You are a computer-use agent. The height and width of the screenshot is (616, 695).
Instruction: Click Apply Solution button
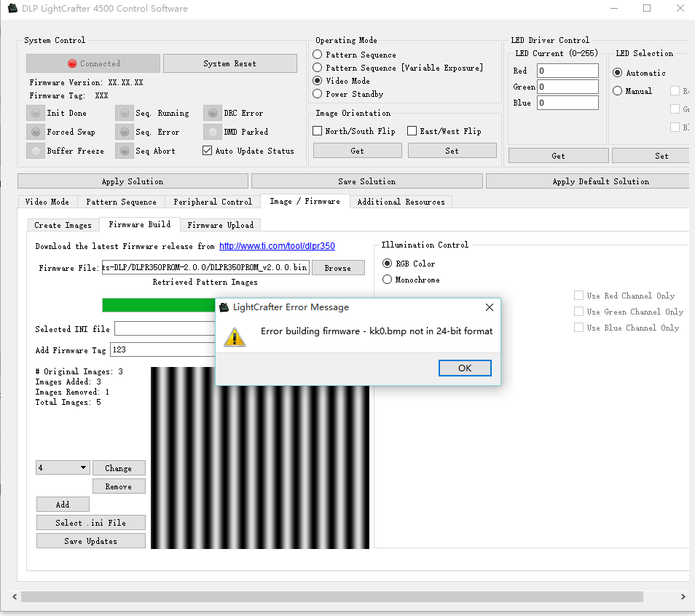coord(133,181)
